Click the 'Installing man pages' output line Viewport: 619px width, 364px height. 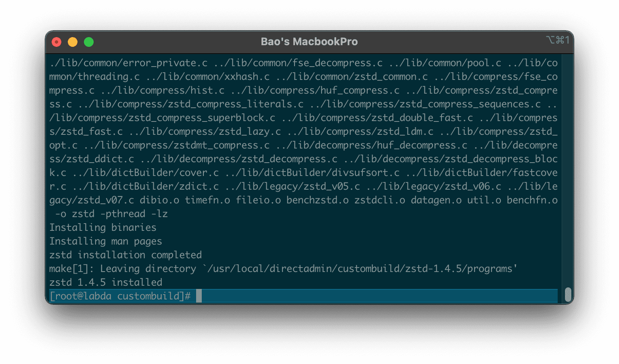tap(105, 241)
